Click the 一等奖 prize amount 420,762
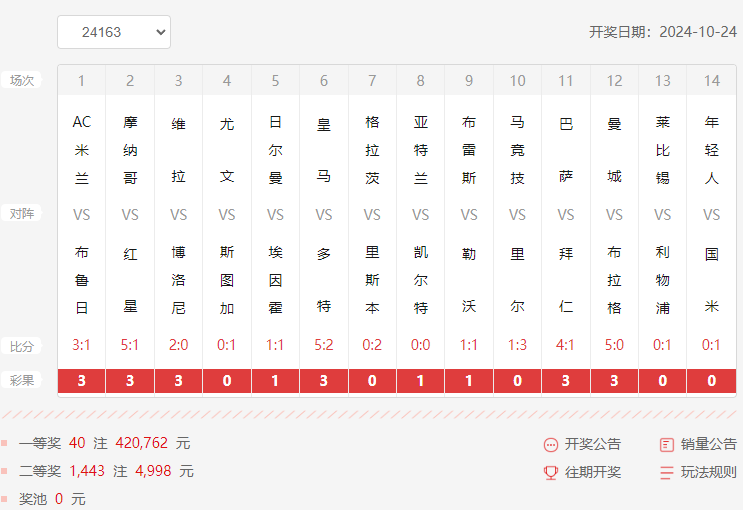 coord(141,443)
